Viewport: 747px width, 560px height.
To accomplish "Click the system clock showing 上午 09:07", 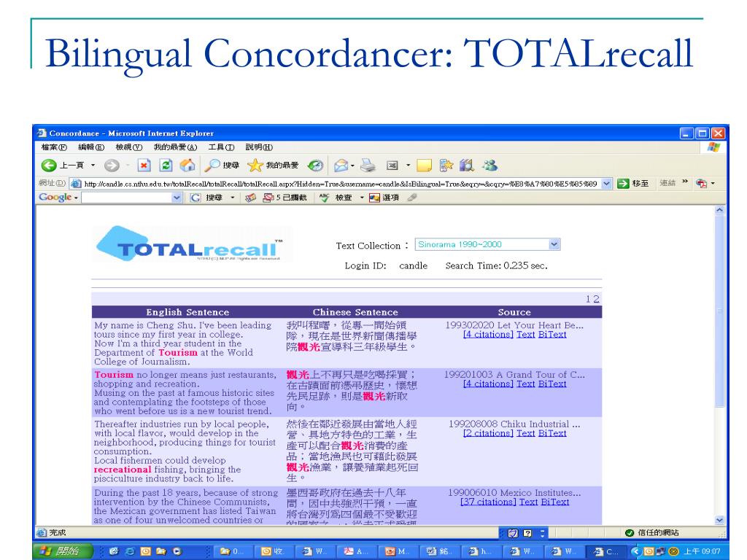I will [x=703, y=551].
